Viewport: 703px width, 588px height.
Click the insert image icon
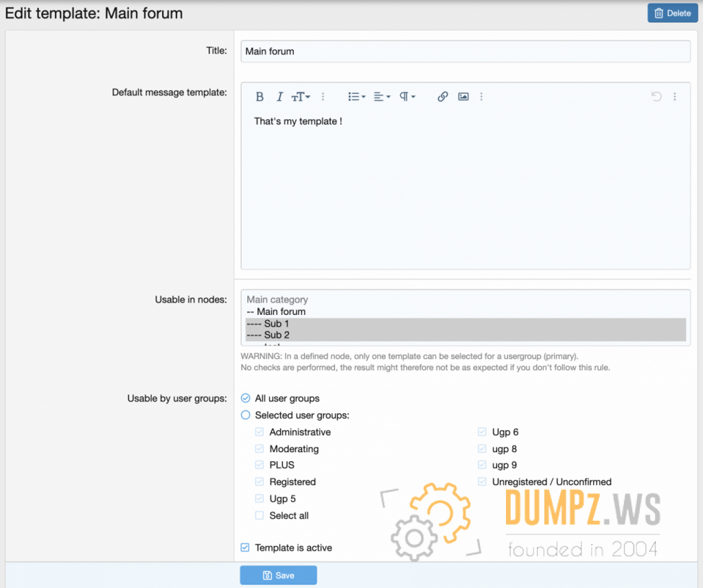(x=463, y=97)
